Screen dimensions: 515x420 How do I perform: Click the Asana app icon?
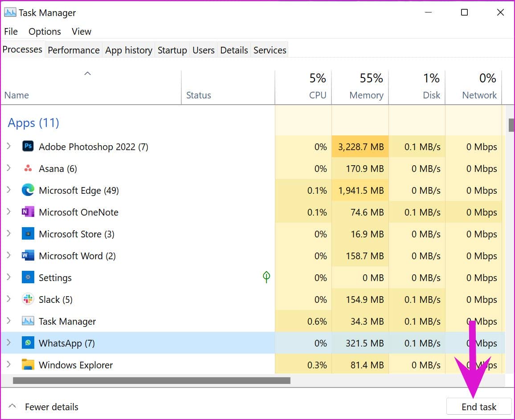coord(28,168)
